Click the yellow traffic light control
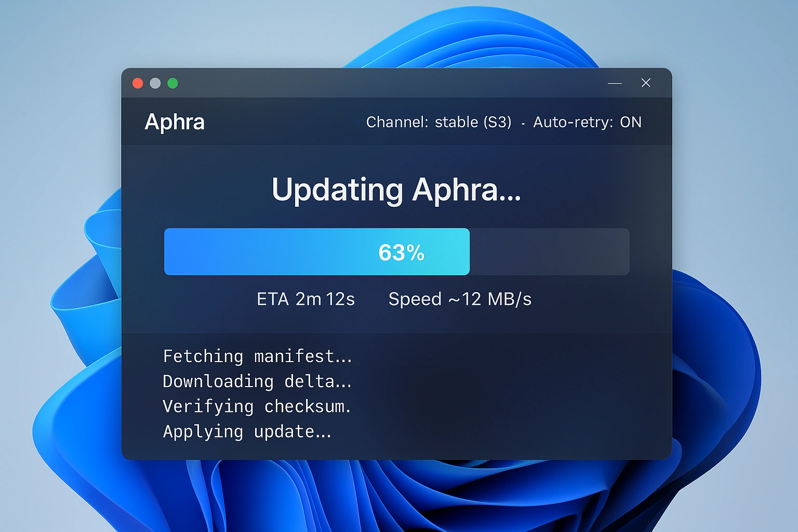798x532 pixels. coord(155,83)
